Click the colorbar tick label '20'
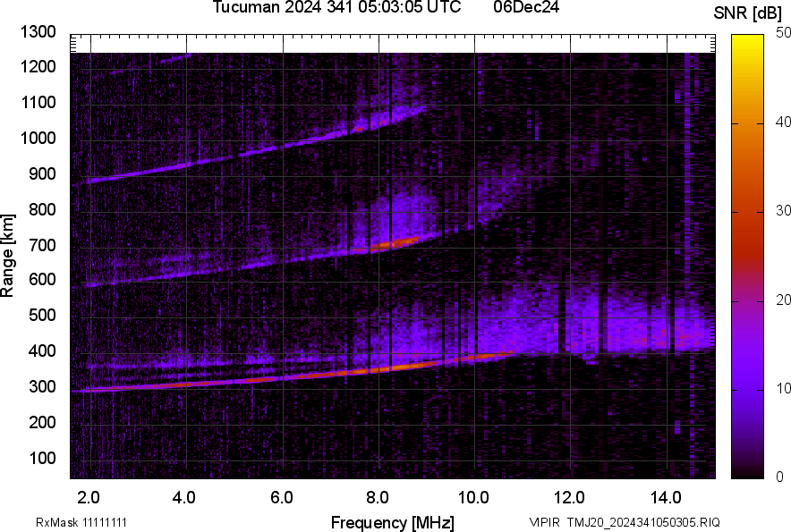791x532 pixels. click(x=783, y=300)
